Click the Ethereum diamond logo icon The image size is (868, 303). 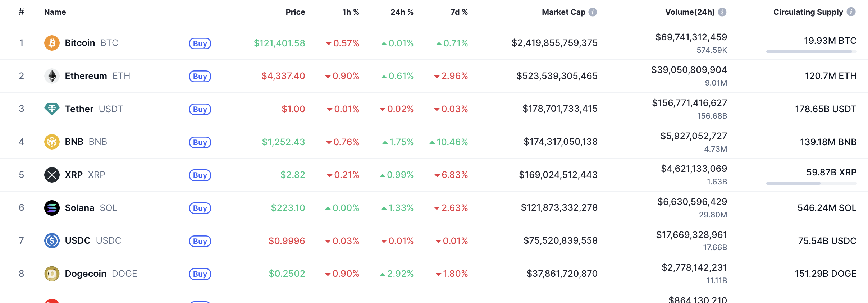click(x=52, y=76)
